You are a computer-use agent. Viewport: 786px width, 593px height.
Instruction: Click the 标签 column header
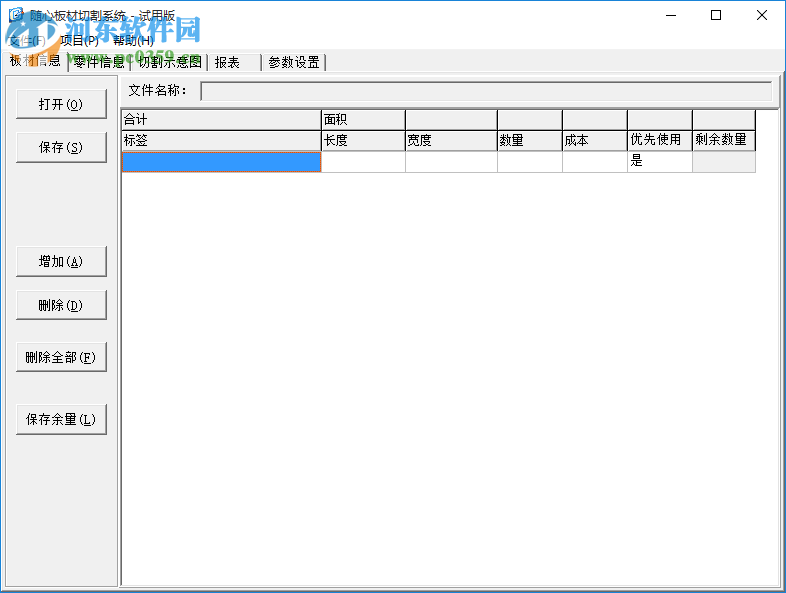[x=221, y=141]
